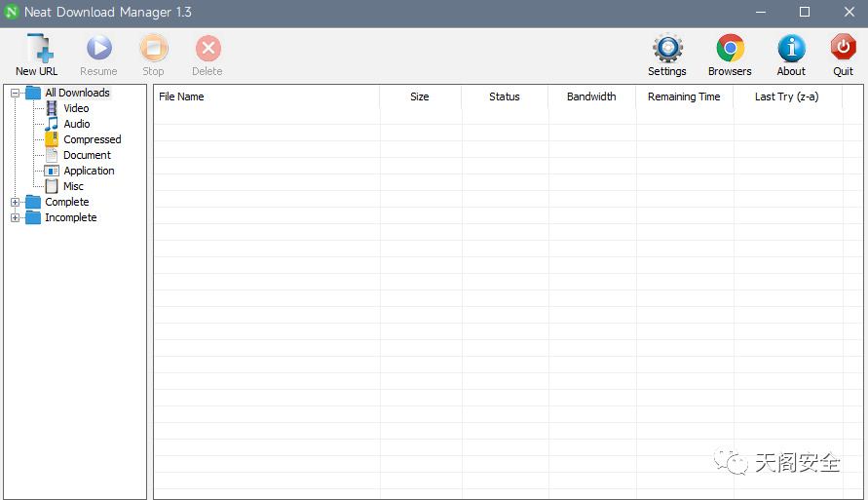The image size is (868, 500).
Task: Sort by File Name column header
Action: click(x=267, y=96)
